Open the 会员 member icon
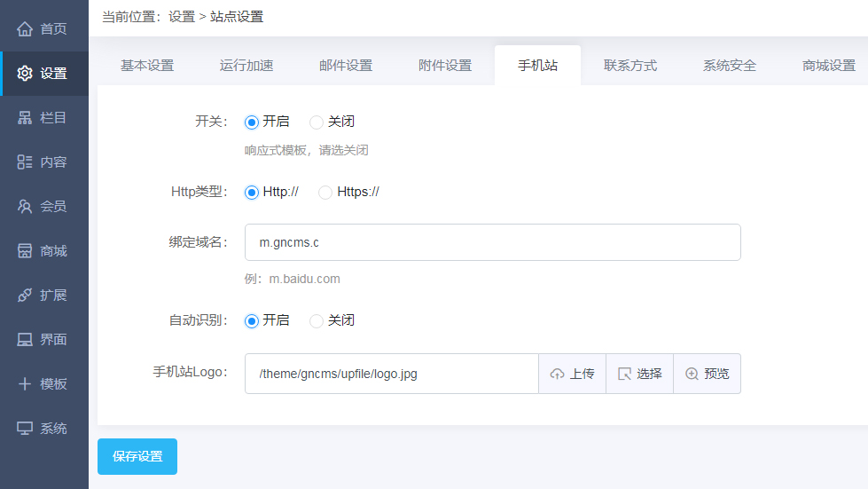 (x=25, y=207)
